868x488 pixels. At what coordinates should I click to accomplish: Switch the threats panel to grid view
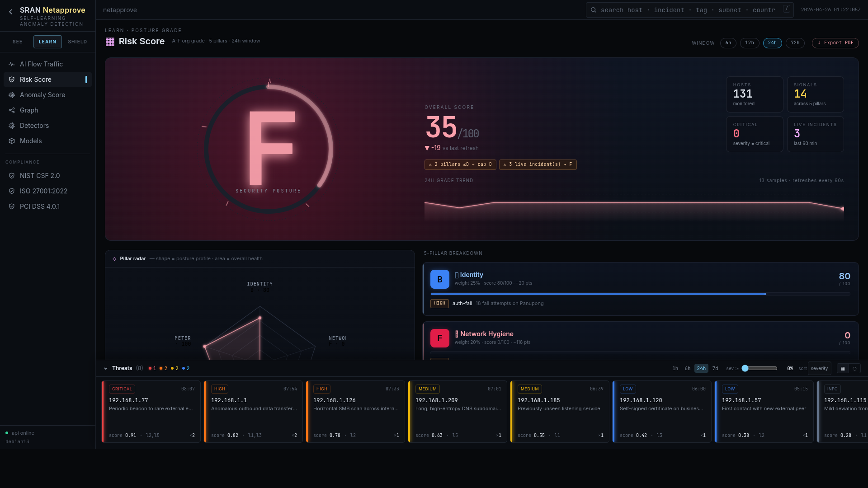(x=843, y=369)
